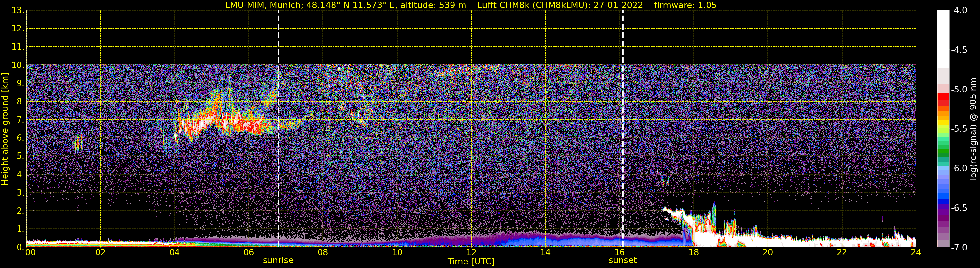Screen dimensions: 980x268
Task: Click the '11.' height-axis tick label
Action: pyautogui.click(x=18, y=47)
